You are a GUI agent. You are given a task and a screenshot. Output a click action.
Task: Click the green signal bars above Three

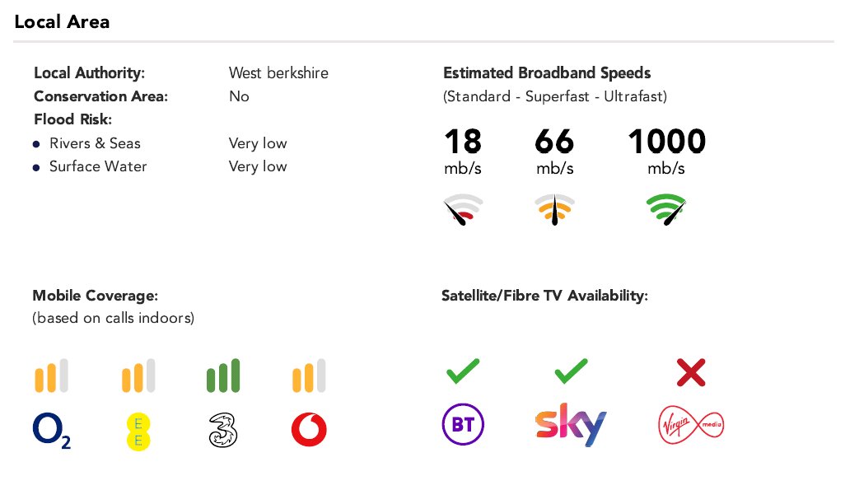coord(223,376)
